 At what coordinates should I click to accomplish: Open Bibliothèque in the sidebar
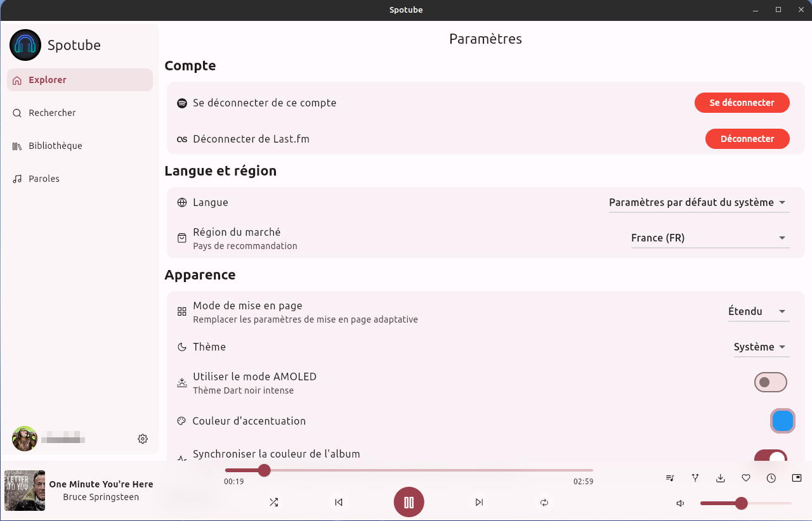point(55,146)
